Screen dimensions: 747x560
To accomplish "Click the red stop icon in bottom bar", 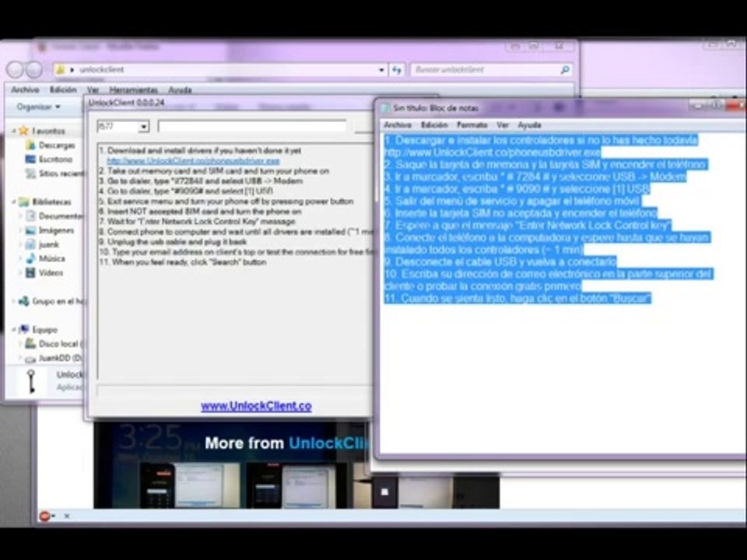I will click(44, 516).
